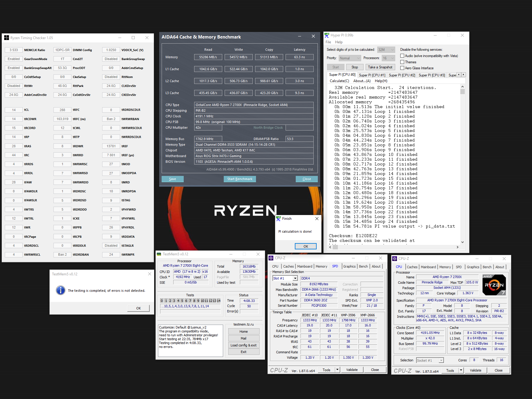This screenshot has width=532, height=399.
Task: Minimize the AIDA64 benchmark window
Action: pyautogui.click(x=300, y=36)
